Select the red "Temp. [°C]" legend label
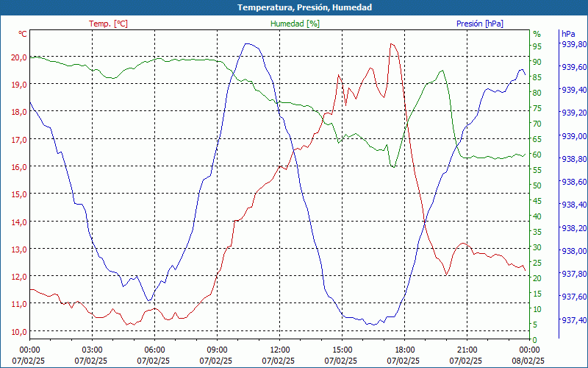 pyautogui.click(x=108, y=24)
